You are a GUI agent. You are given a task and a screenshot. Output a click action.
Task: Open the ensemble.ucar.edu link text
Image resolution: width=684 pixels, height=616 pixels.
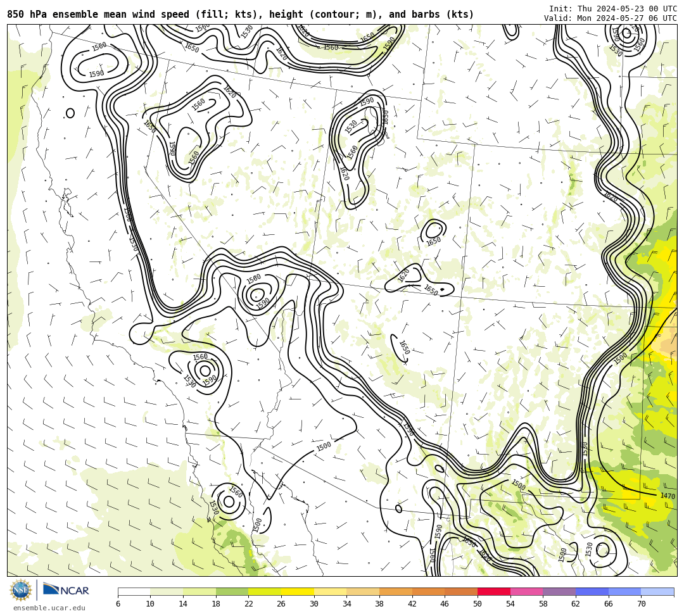pos(49,608)
